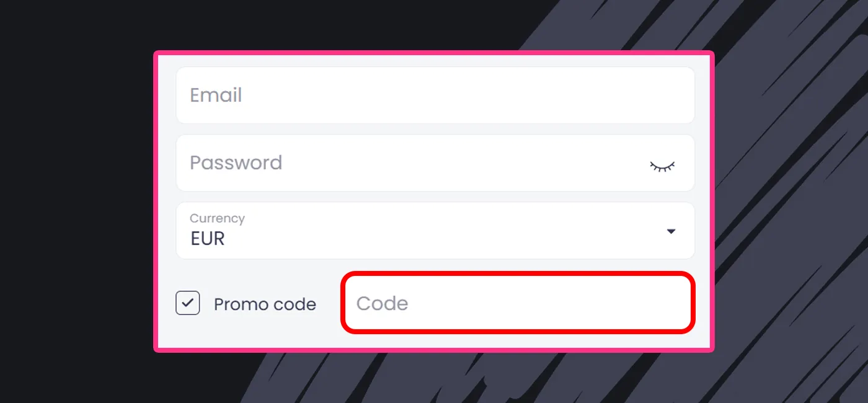Screen dimensions: 868x403
Task: Click the Currency dropdown arrow icon
Action: point(670,231)
